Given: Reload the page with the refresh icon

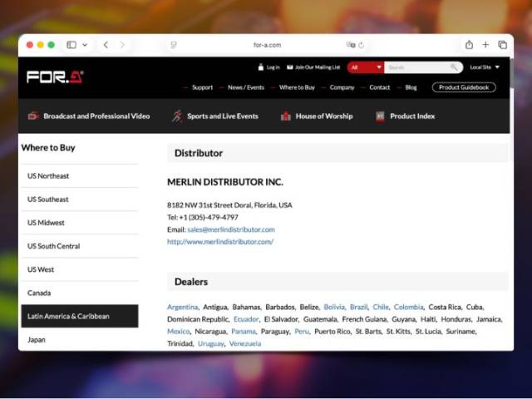Looking at the screenshot, I should click(362, 45).
